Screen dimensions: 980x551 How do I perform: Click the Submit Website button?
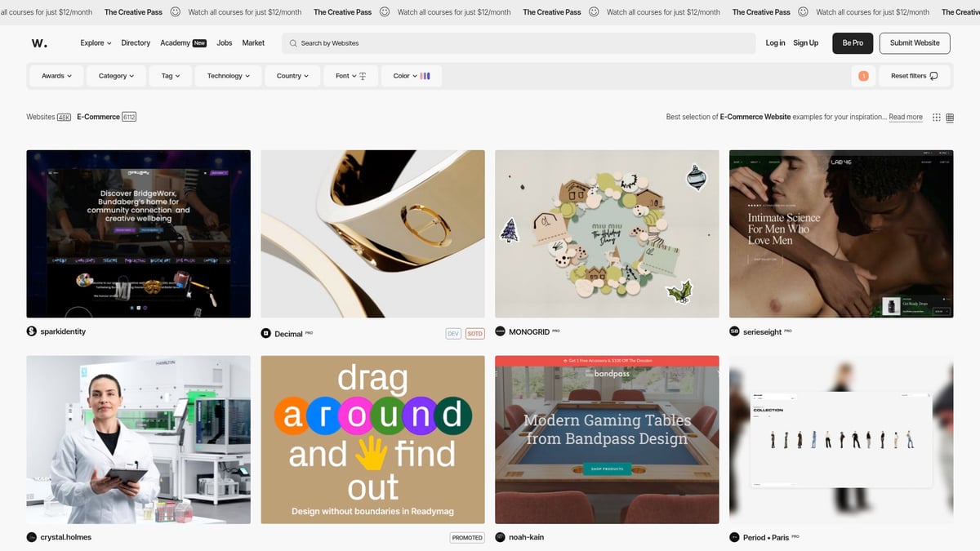click(914, 42)
